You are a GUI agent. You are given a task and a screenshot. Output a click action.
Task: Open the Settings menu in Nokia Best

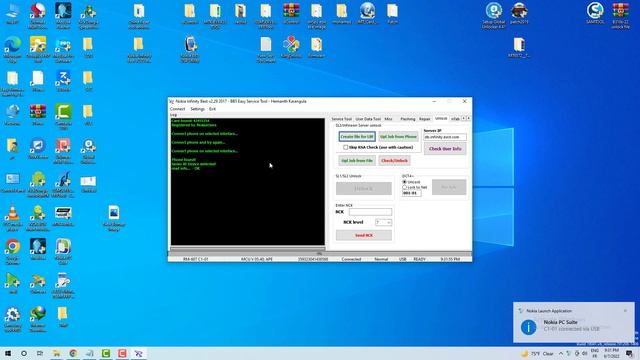pyautogui.click(x=198, y=109)
